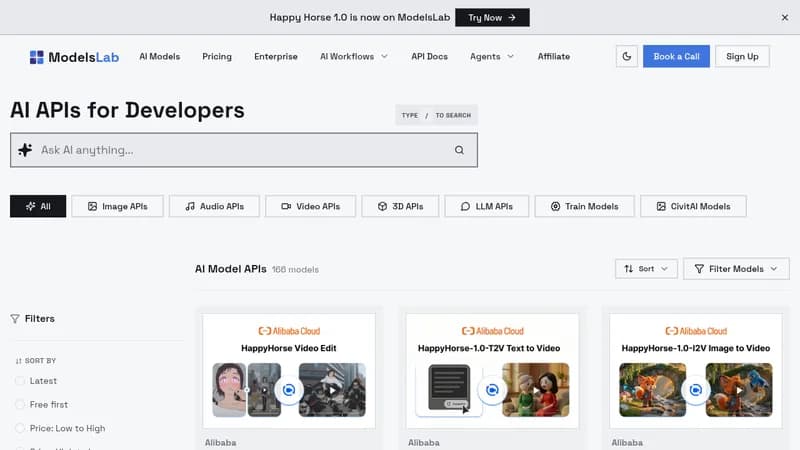Click anime face input thumbnail on Video Edit

pos(229,390)
